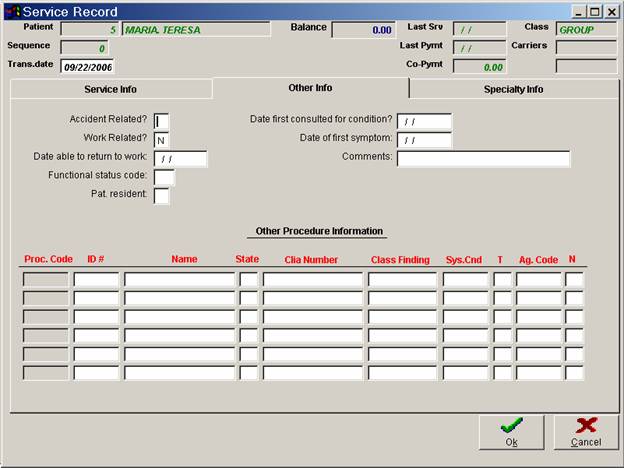This screenshot has height=468, width=624.
Task: Focus the Accident Related? field
Action: coord(161,121)
